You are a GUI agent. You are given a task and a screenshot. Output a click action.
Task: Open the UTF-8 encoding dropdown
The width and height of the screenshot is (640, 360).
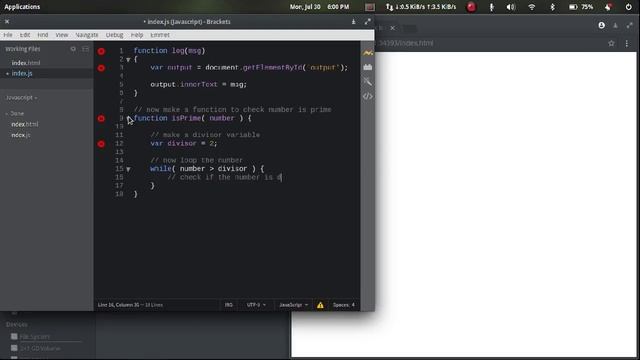click(256, 305)
